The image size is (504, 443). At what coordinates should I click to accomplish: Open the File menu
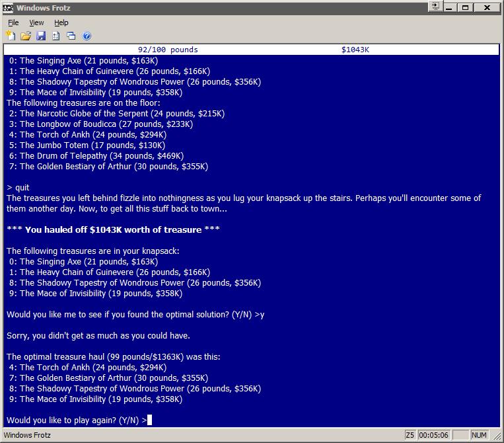tap(13, 22)
